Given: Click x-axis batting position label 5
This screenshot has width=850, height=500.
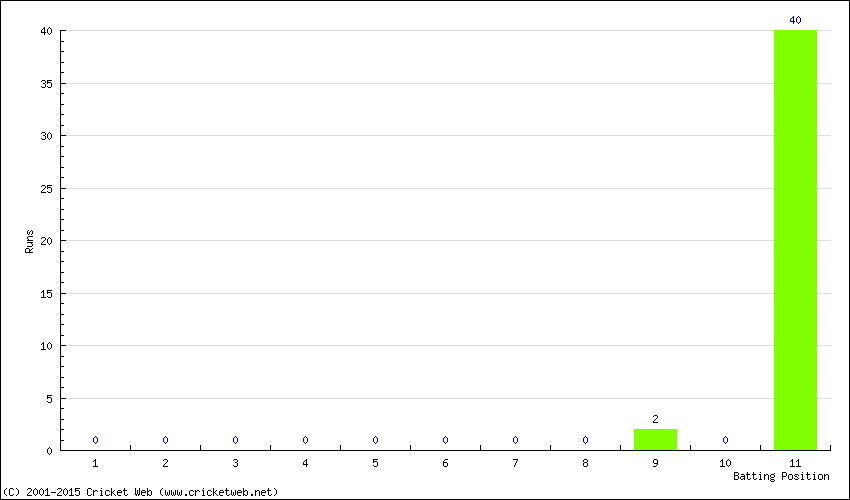Looking at the screenshot, I should point(375,463).
